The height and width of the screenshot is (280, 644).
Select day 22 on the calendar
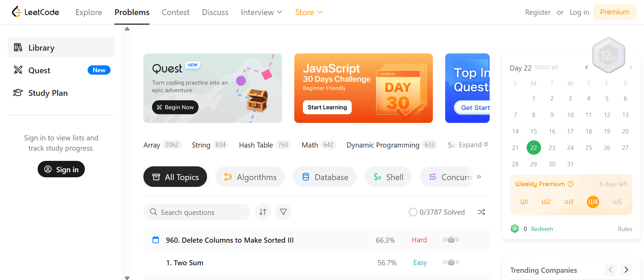(533, 148)
